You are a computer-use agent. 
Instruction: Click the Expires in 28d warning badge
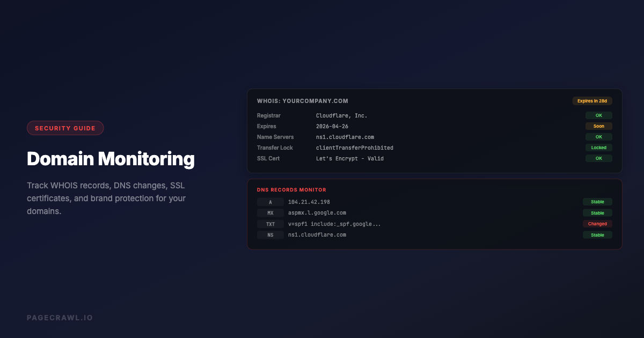click(x=592, y=100)
